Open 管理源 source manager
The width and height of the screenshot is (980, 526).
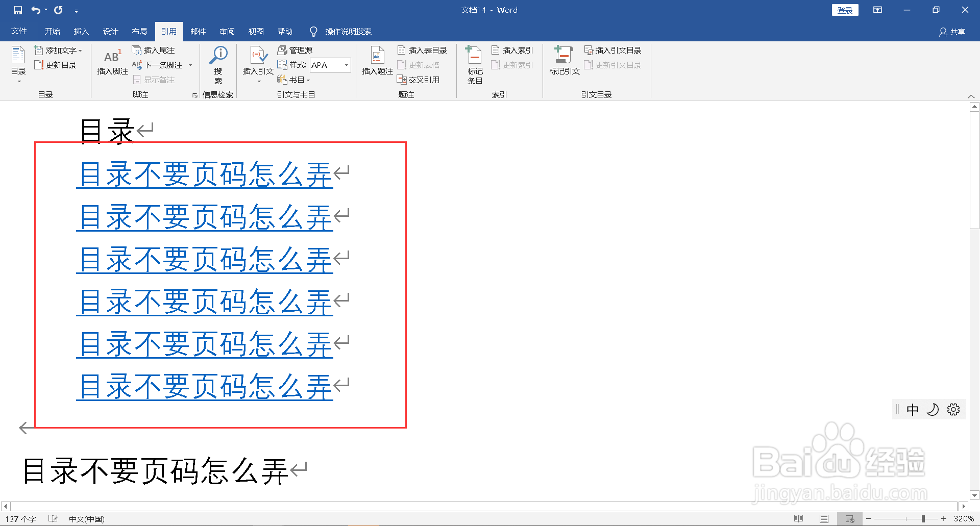coord(295,50)
